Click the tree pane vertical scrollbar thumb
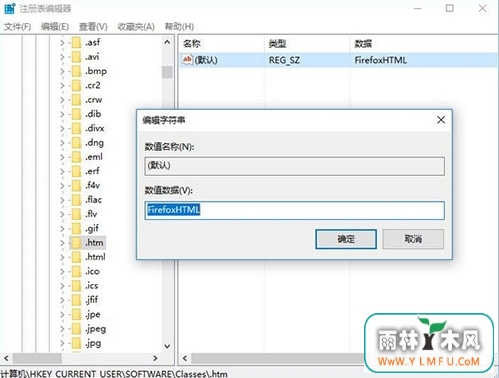 167,72
